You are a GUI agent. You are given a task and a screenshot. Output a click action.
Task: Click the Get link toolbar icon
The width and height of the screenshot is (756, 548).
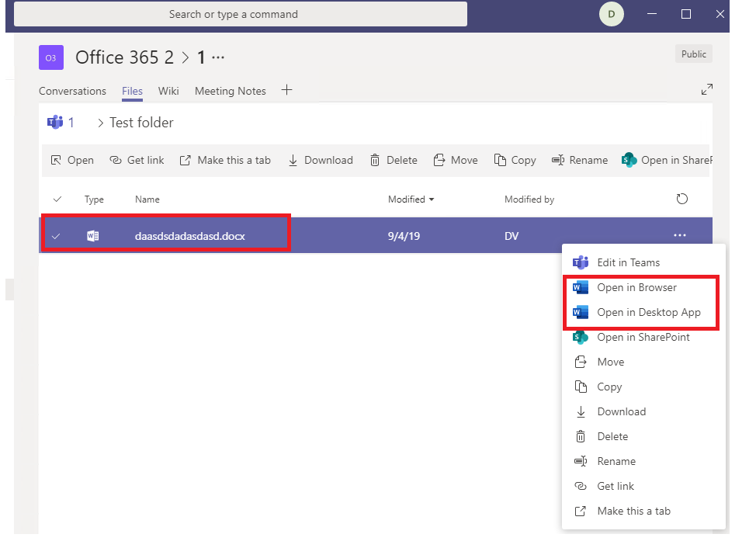(x=115, y=160)
